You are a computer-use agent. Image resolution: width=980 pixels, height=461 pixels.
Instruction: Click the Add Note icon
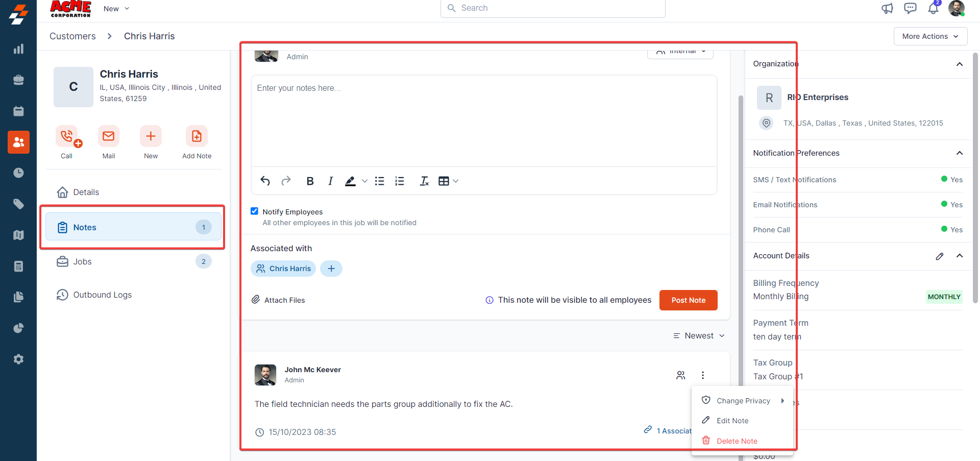pyautogui.click(x=197, y=136)
